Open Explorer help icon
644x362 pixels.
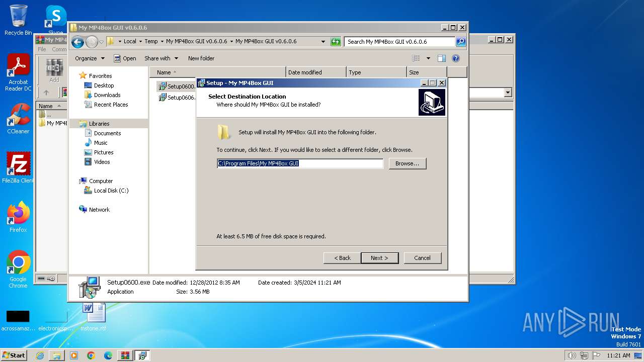456,58
